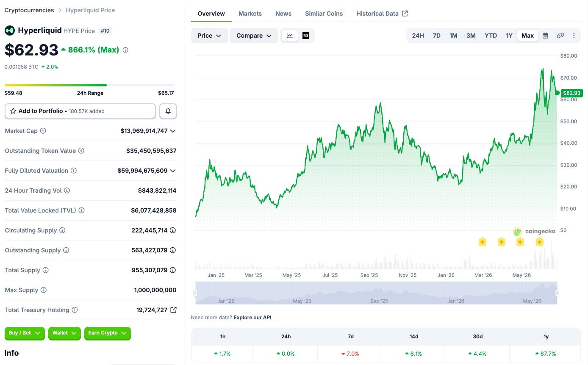Click the 1,000,000,000 max supply value
Viewport: 588px width, 365px height.
point(155,290)
